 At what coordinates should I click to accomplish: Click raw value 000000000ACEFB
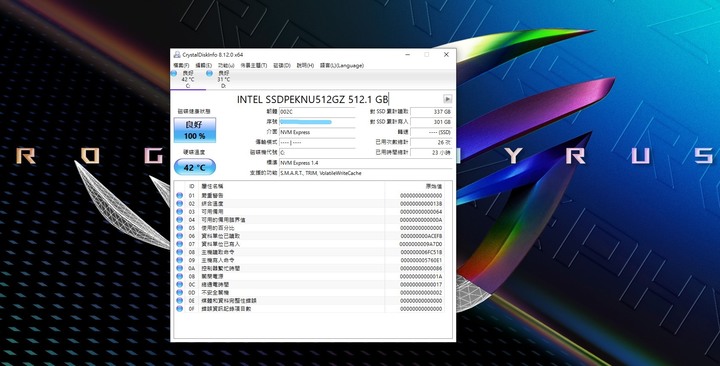[x=421, y=236]
